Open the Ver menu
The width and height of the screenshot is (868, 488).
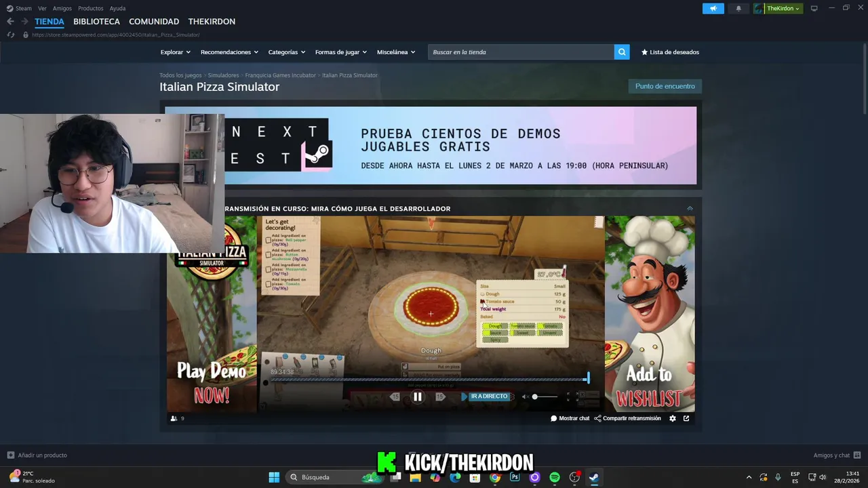click(x=42, y=8)
